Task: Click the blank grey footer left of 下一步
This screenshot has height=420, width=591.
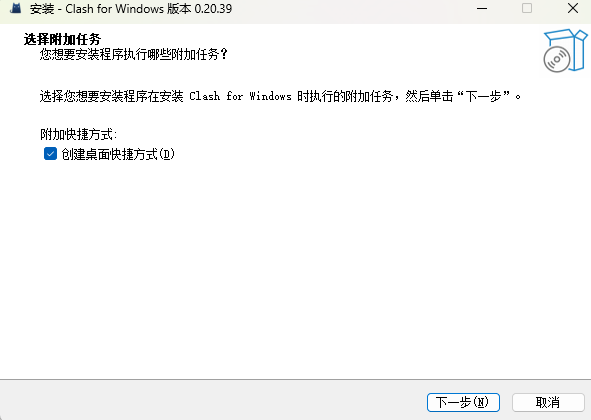Action: 211,402
